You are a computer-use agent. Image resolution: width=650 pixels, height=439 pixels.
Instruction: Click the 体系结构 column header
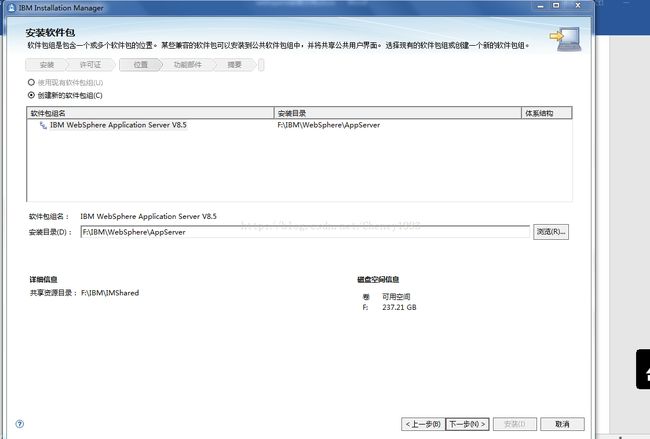[547, 113]
